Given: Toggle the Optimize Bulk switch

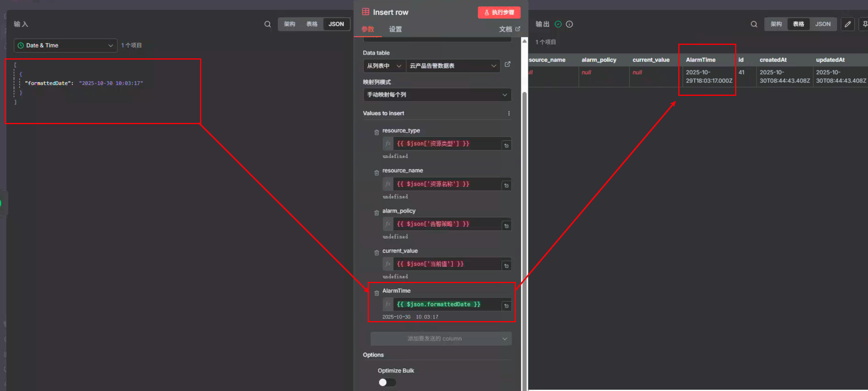Looking at the screenshot, I should pyautogui.click(x=387, y=382).
